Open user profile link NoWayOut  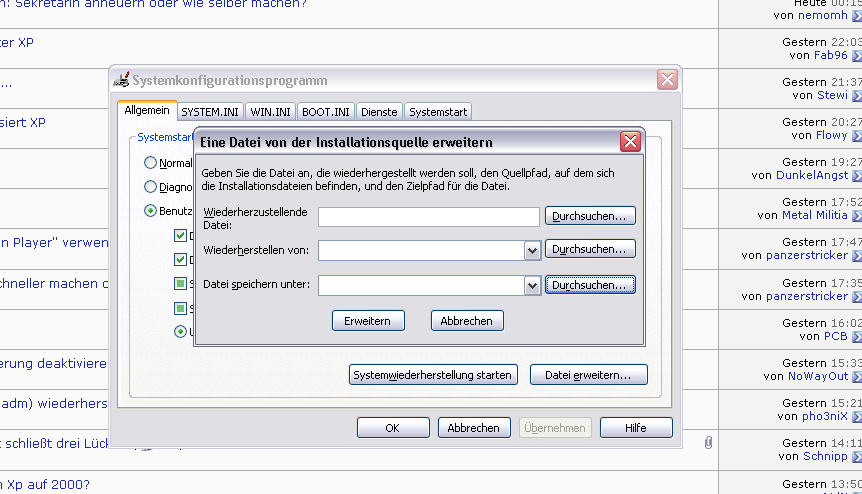[x=818, y=376]
